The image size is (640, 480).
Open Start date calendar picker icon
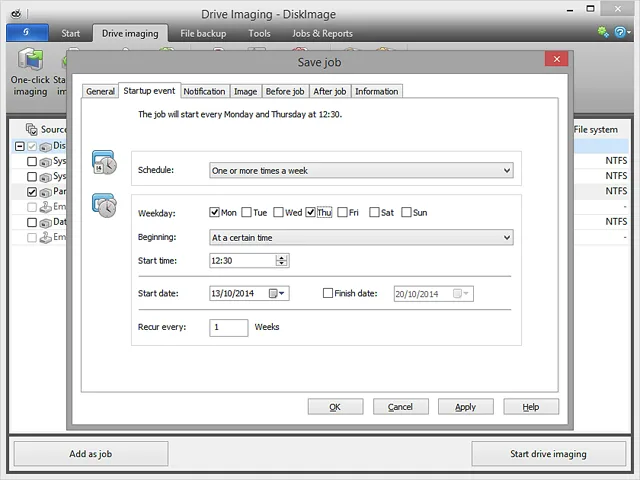(x=276, y=293)
